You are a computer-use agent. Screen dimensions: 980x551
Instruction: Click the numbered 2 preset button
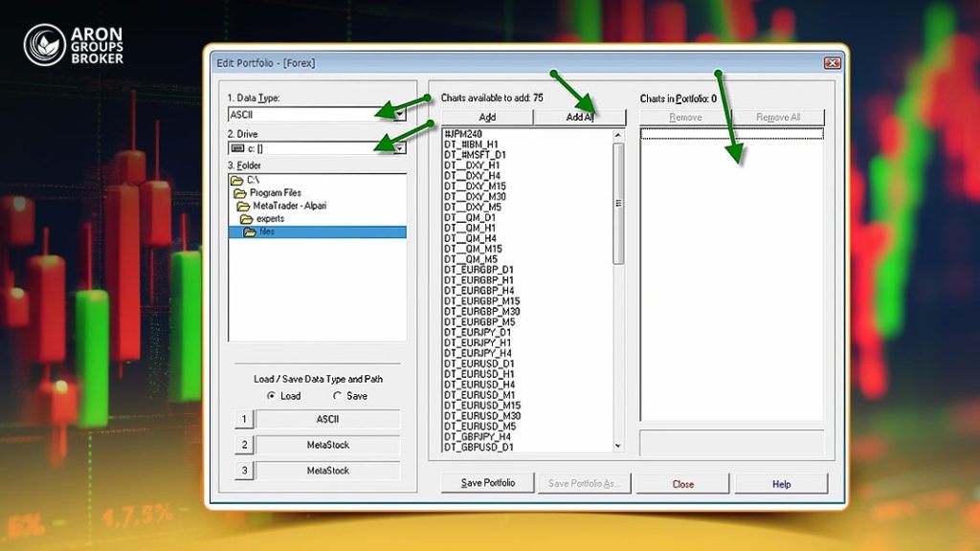(244, 445)
